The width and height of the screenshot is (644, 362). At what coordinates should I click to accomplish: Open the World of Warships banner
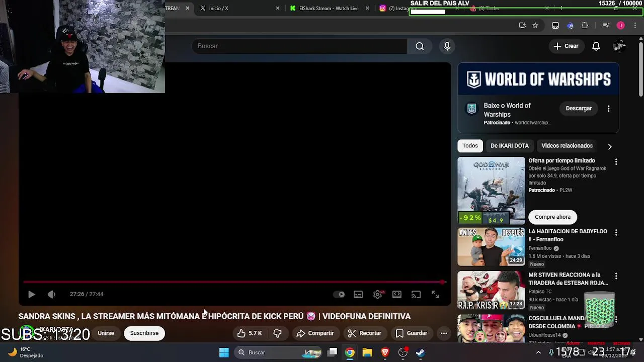point(538,79)
